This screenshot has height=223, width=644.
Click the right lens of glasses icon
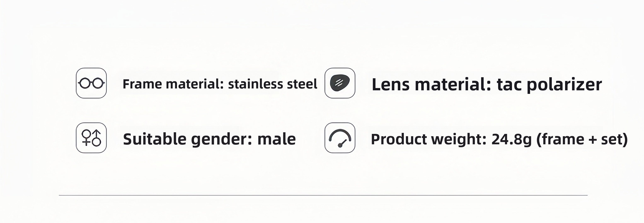98,83
